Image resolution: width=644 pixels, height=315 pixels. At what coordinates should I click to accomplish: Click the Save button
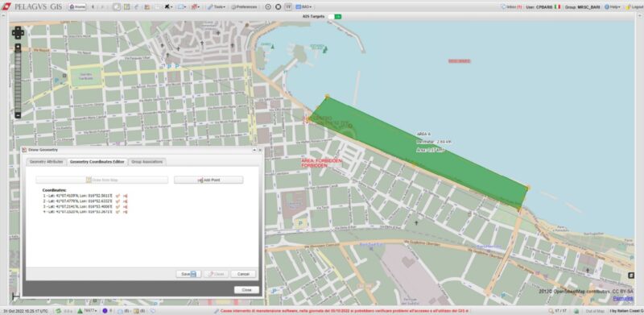click(188, 274)
